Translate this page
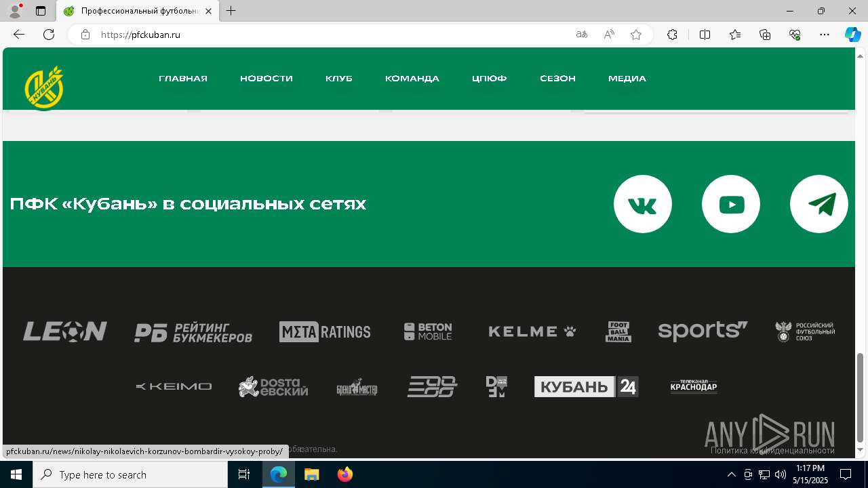 coord(582,35)
